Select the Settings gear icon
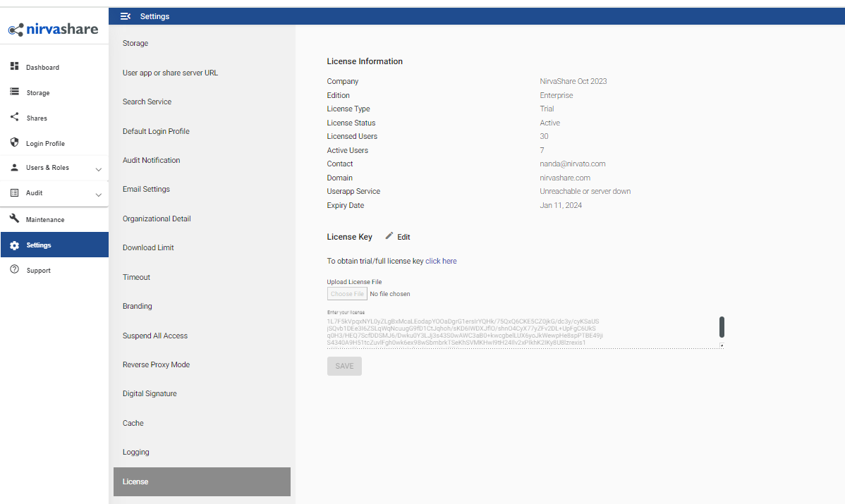Viewport: 845px width, 504px height. coord(15,244)
